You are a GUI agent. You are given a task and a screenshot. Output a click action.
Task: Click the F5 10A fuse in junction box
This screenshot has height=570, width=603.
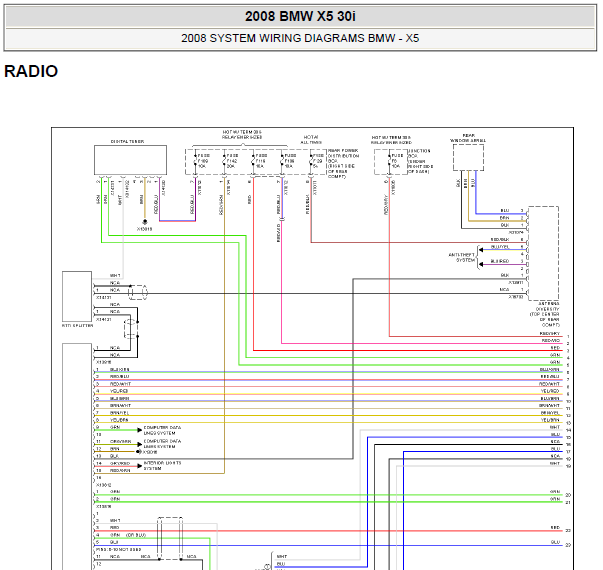tap(389, 161)
